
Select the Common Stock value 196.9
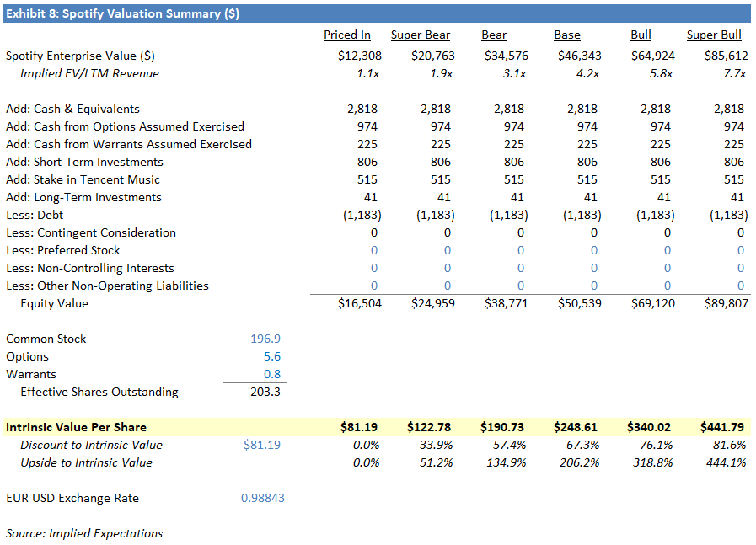(265, 339)
